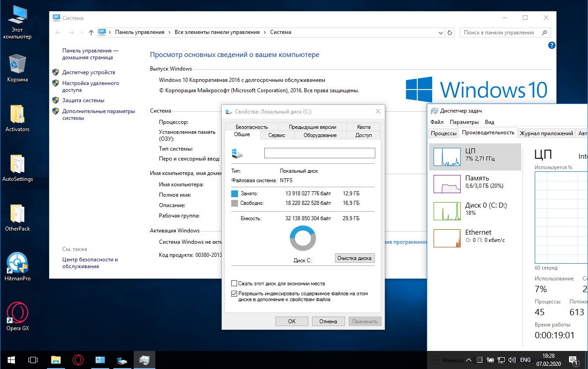Open Дополнительные параметры системы link

point(98,114)
